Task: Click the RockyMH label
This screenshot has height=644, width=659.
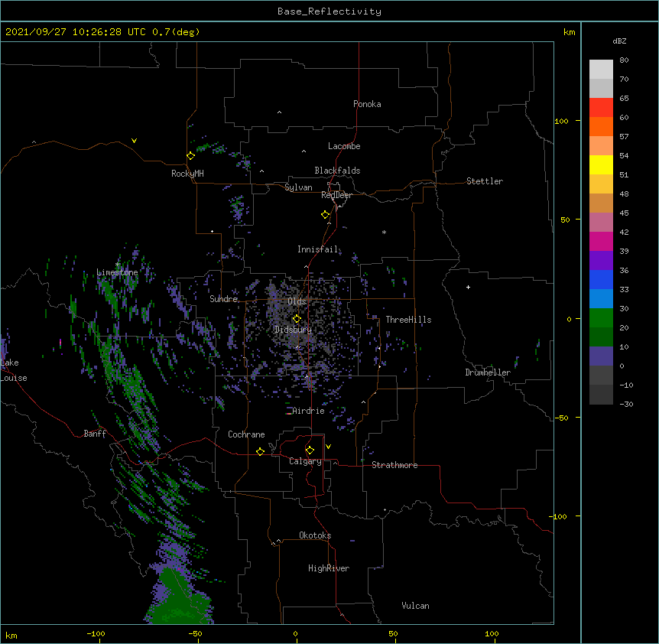Action: point(187,174)
